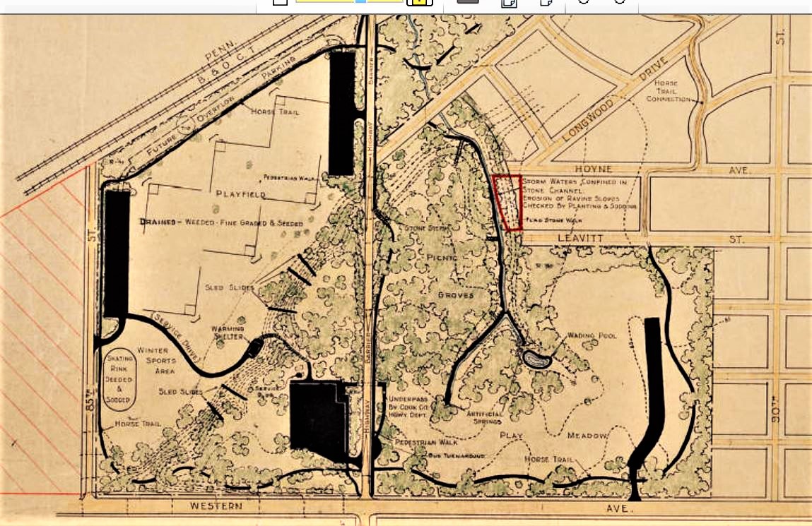
Task: Click the Warming Shelter label
Action: [x=227, y=332]
